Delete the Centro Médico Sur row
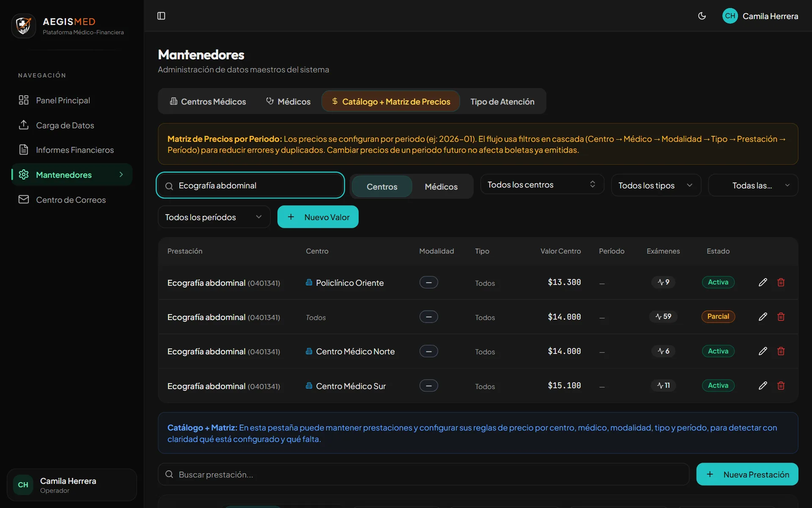Screen dimensions: 812x508 click(x=781, y=386)
